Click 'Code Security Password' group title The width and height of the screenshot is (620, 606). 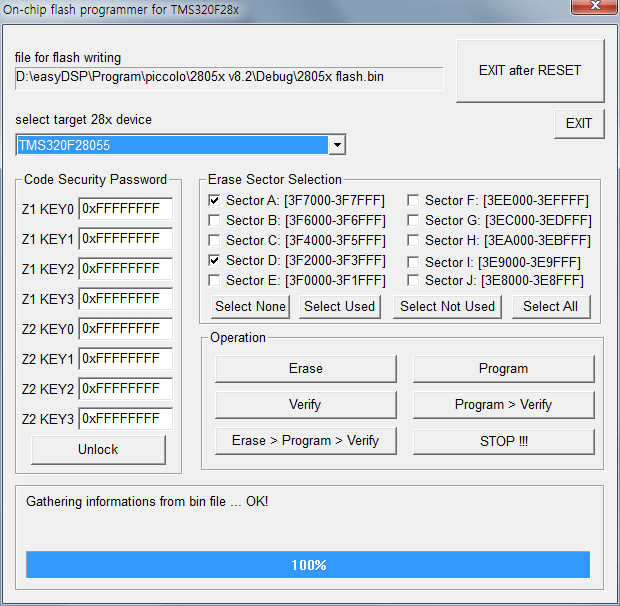click(x=95, y=180)
